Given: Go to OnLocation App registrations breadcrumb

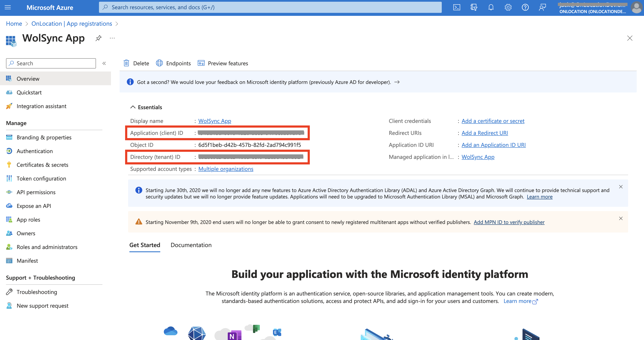Looking at the screenshot, I should [x=72, y=24].
